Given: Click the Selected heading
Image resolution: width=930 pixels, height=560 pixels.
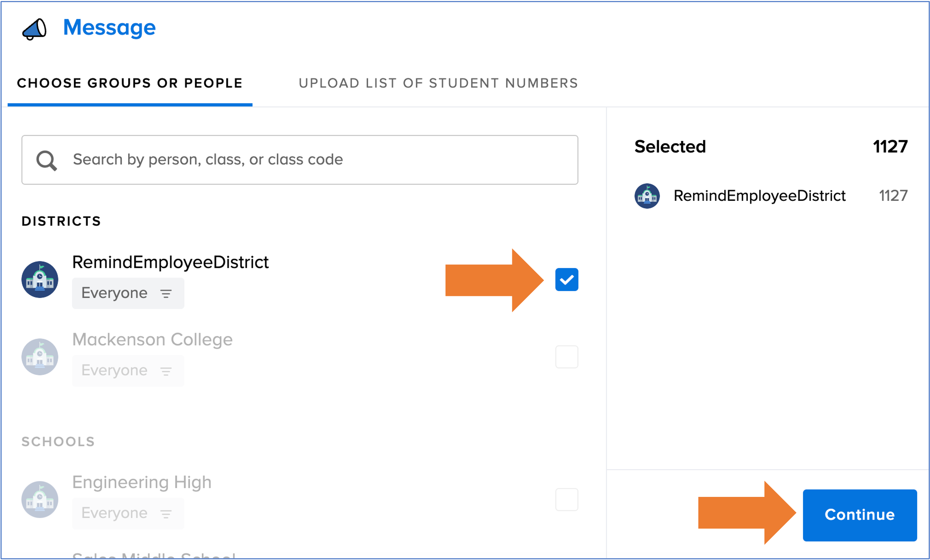Looking at the screenshot, I should click(x=670, y=146).
